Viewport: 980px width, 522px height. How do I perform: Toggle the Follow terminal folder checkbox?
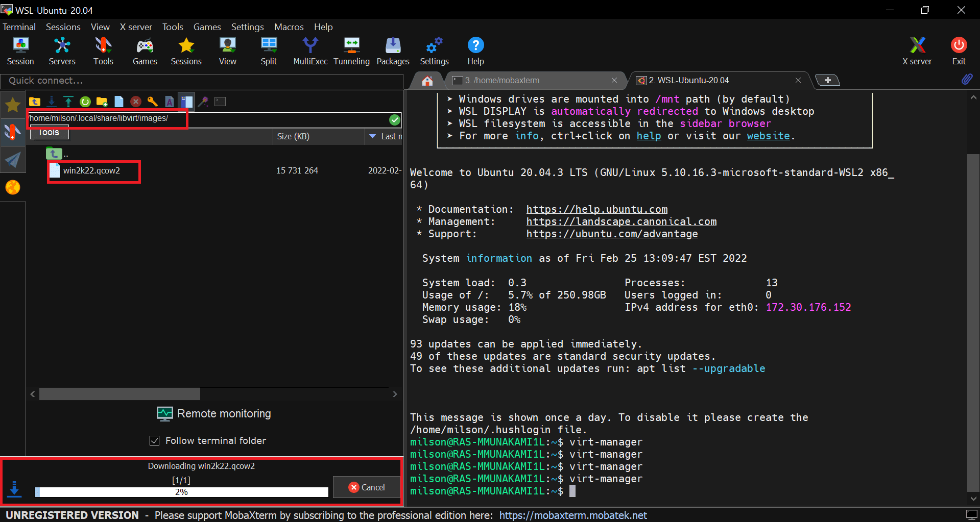tap(154, 440)
